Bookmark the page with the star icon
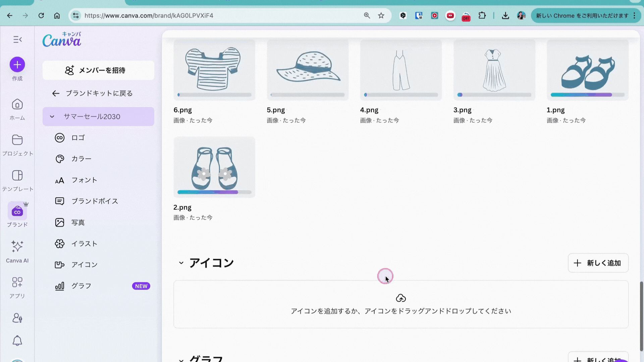 [x=381, y=15]
